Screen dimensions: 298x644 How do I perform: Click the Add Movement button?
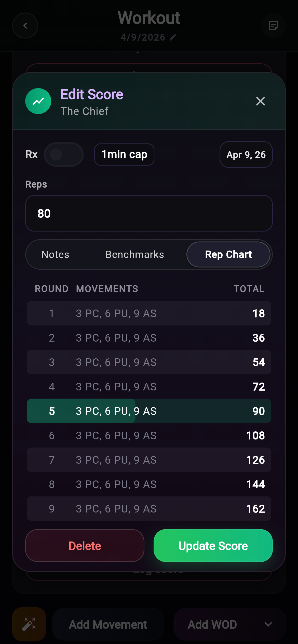108,624
